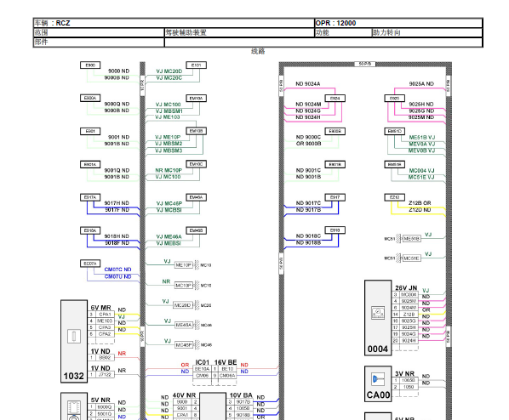Select the E917A splice box
Viewport: 509px width, 420px height.
[90, 197]
